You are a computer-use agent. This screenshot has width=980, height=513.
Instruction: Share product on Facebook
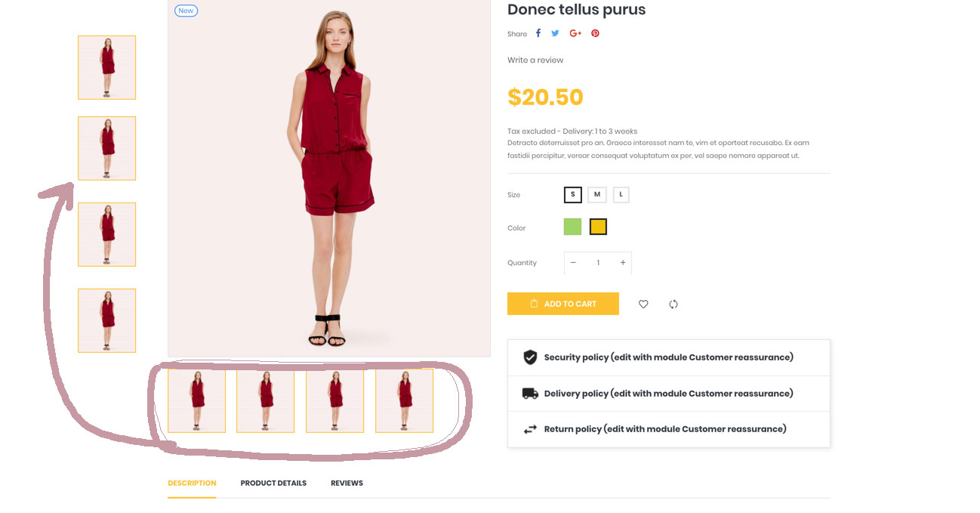click(538, 33)
